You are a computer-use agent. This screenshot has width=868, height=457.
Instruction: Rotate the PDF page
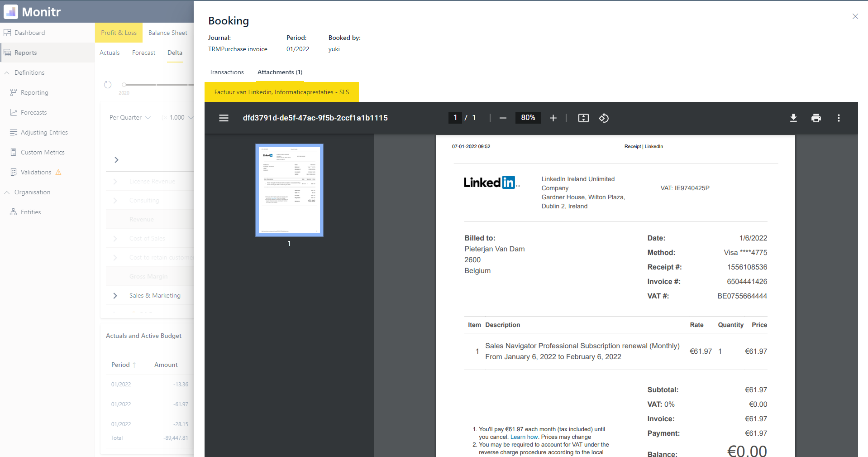click(604, 118)
